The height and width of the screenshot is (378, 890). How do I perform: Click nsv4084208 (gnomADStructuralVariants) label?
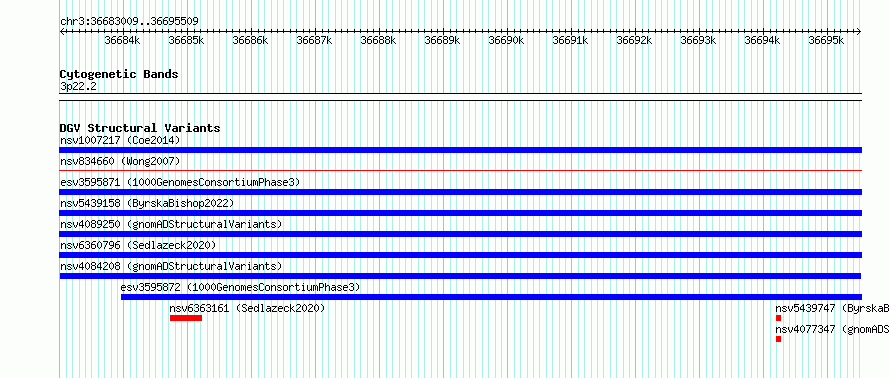[171, 266]
